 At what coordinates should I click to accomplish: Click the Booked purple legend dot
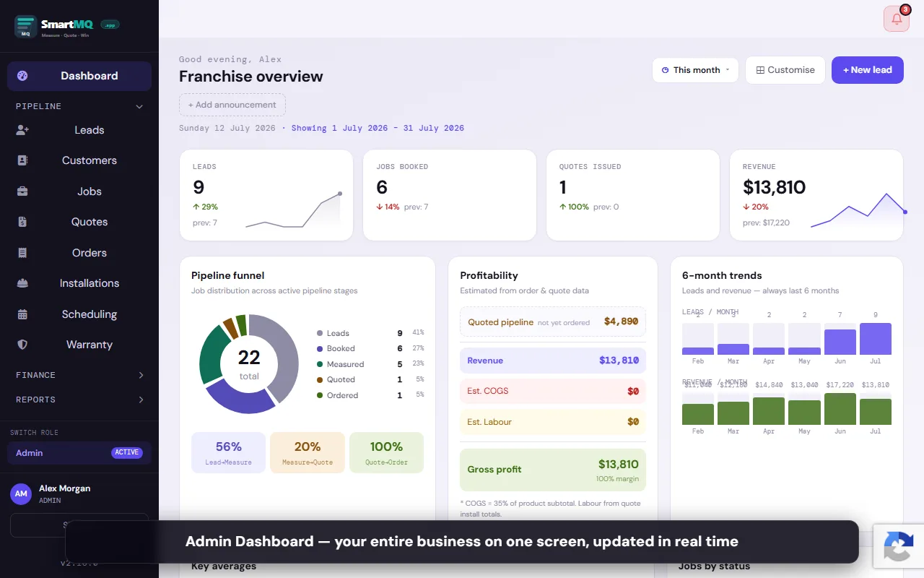[x=320, y=348]
